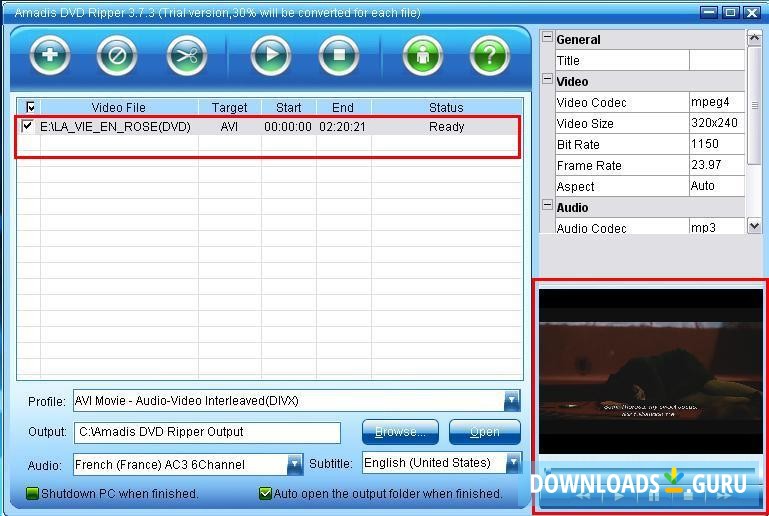
Task: Click the Status column header
Action: coord(446,107)
